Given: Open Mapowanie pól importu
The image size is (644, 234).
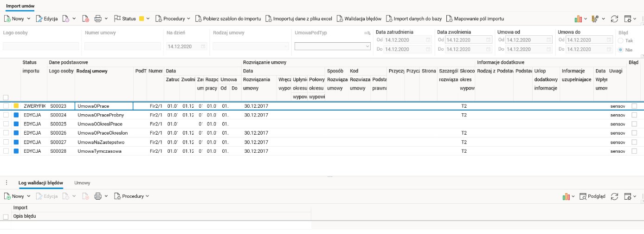Looking at the screenshot, I should (x=475, y=19).
